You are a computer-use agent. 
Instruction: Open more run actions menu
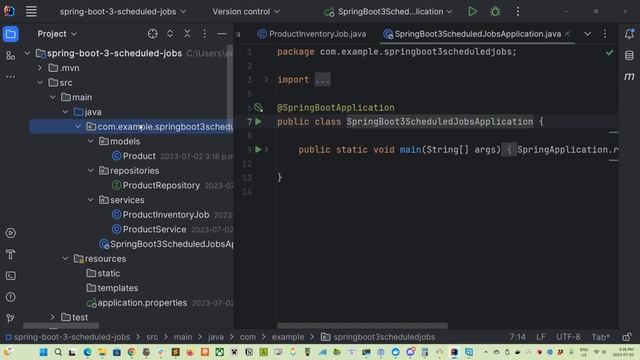(518, 11)
